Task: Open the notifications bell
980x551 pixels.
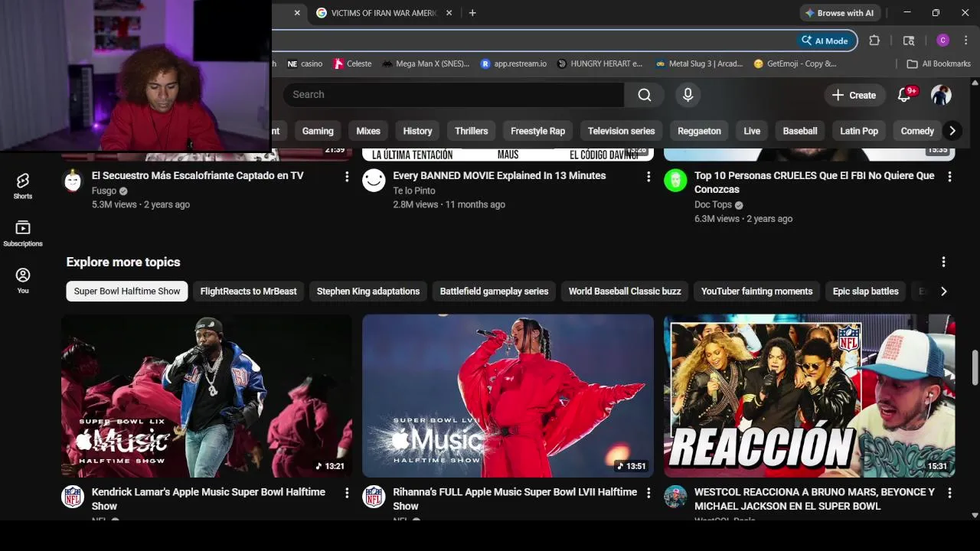Action: [904, 95]
